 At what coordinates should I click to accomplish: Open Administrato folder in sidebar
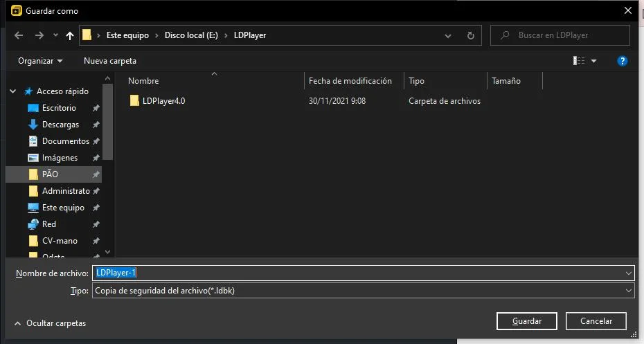click(66, 191)
